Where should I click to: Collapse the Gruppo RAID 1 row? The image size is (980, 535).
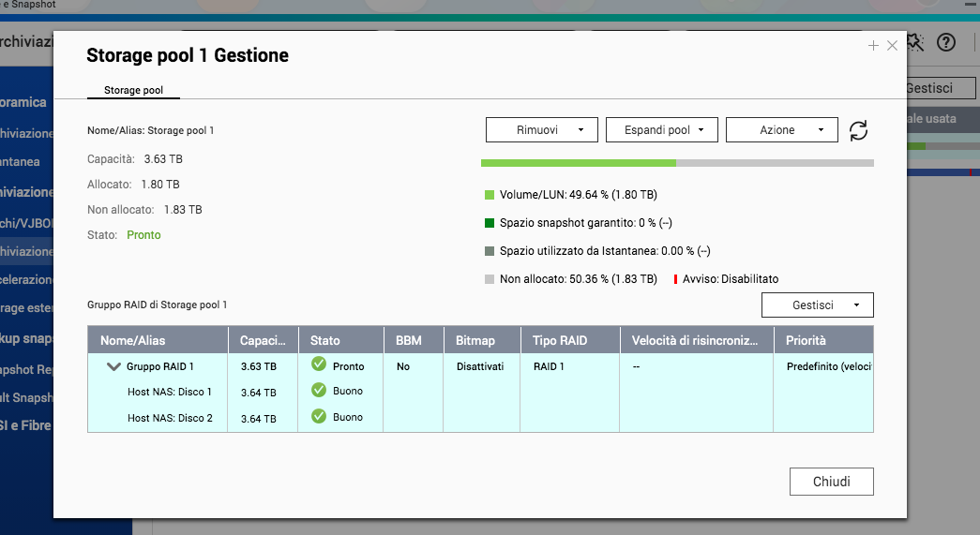[x=114, y=367]
